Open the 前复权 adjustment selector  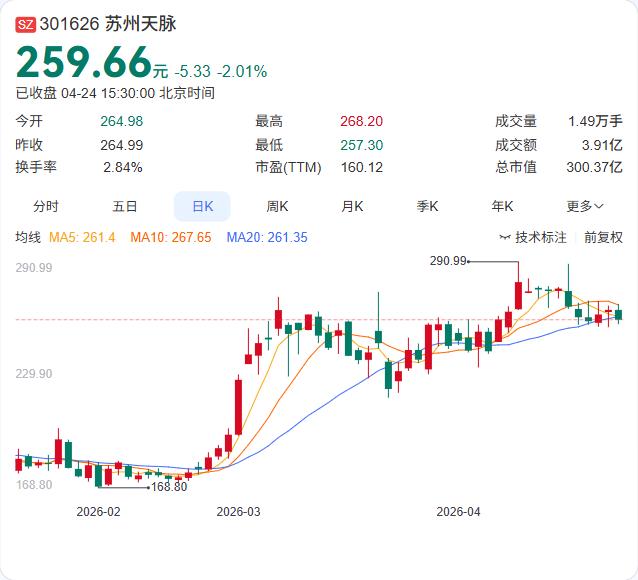point(603,237)
